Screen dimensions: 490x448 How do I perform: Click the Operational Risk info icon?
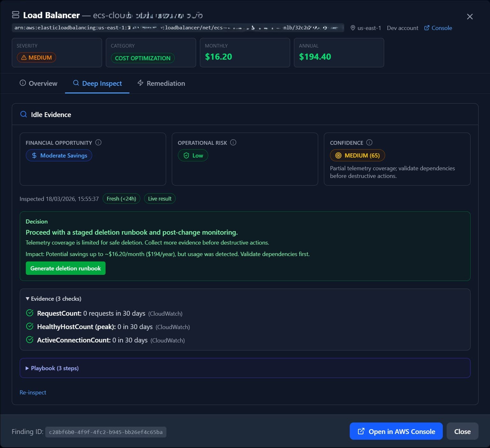[233, 143]
